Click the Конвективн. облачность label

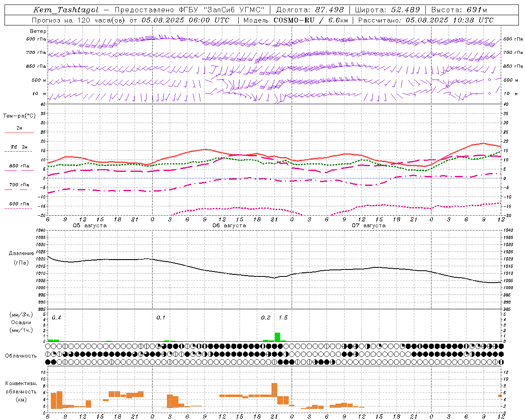21,388
